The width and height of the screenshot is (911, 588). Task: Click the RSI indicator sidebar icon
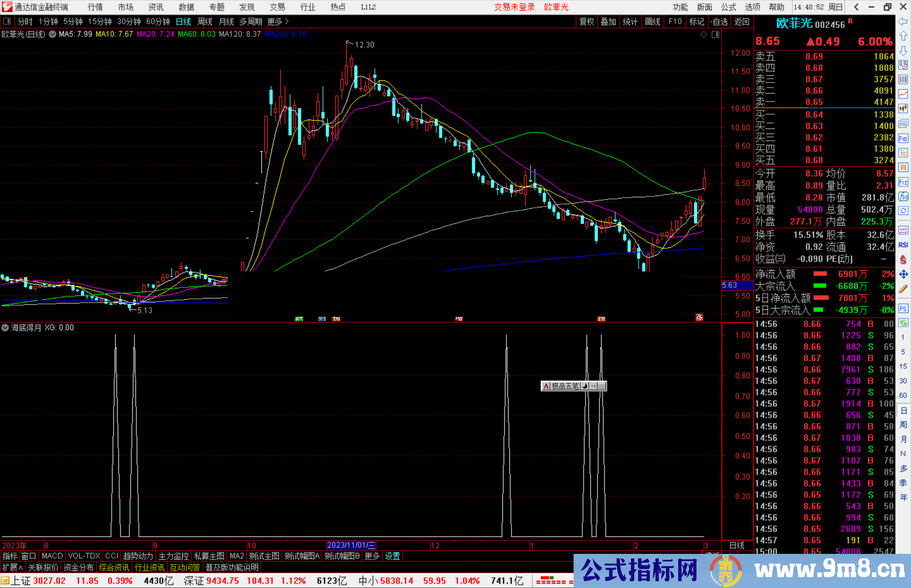[903, 245]
